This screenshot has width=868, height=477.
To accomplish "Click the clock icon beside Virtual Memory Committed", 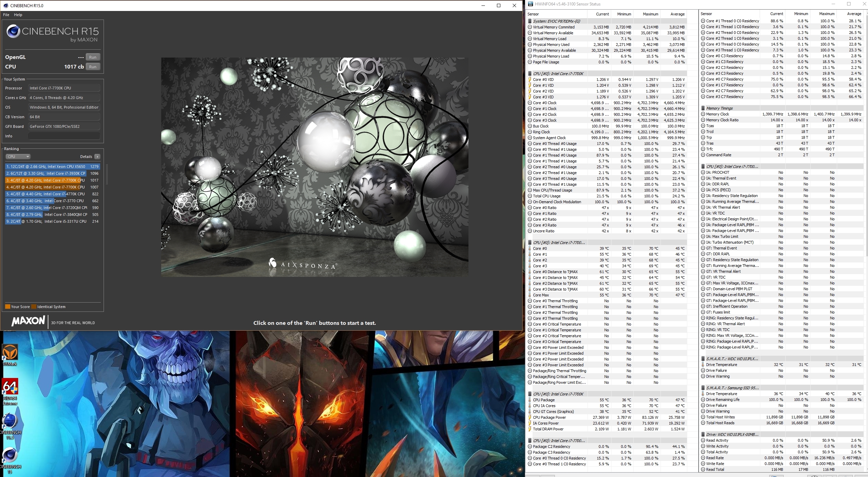I will point(530,27).
